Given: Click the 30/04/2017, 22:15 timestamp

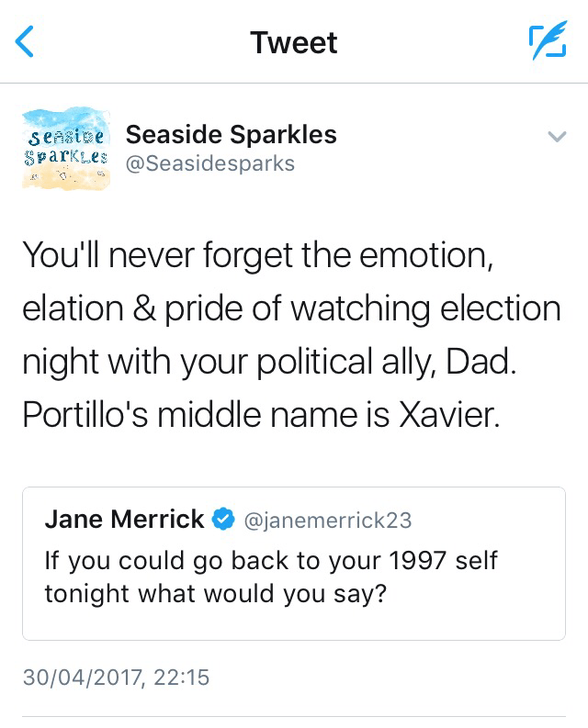Looking at the screenshot, I should click(x=116, y=678).
